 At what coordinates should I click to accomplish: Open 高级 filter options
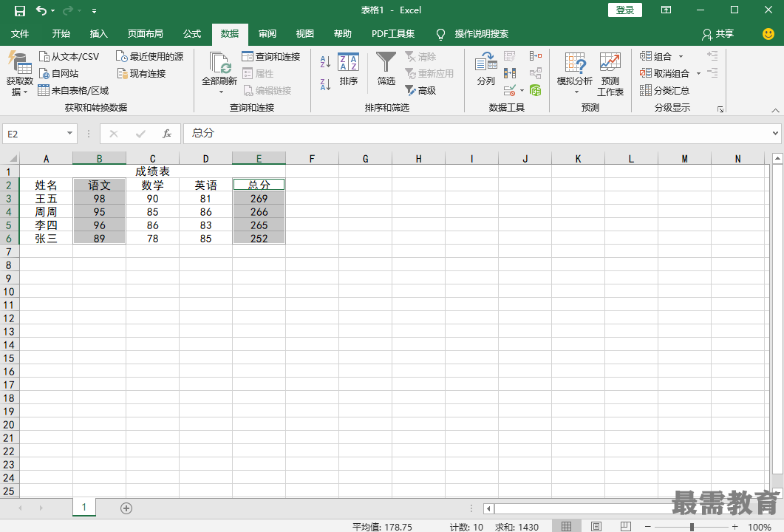[x=420, y=90]
